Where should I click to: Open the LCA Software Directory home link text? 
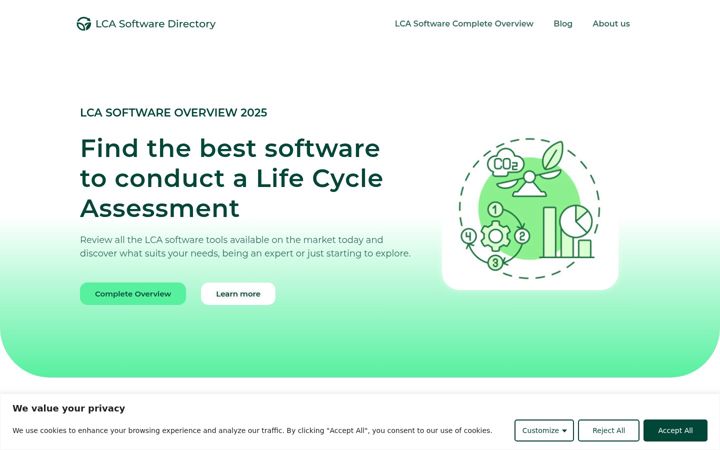(155, 24)
